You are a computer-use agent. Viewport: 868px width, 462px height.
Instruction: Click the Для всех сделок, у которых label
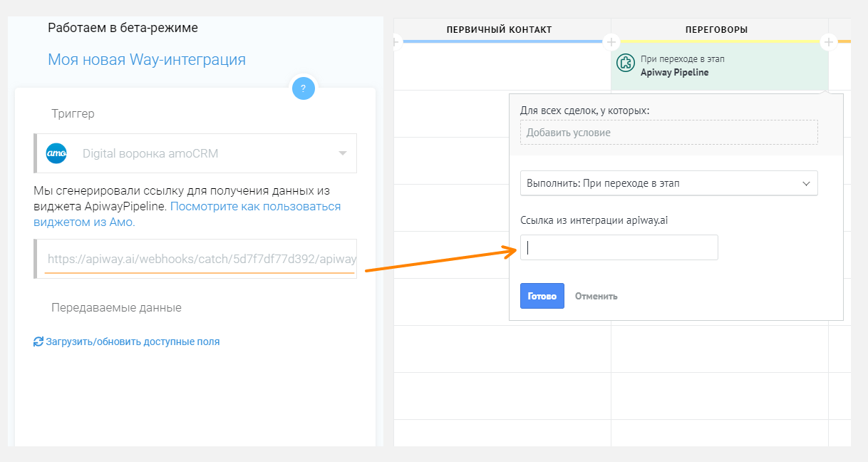click(585, 111)
